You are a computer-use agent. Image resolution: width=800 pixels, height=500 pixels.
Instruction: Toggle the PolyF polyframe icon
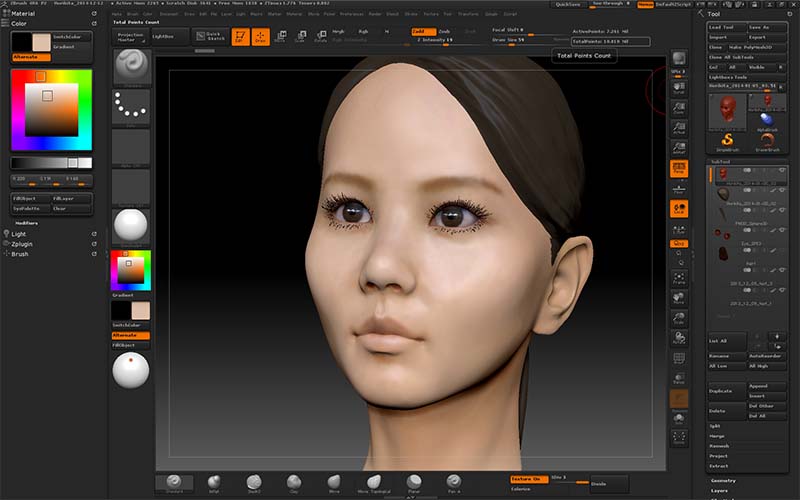[679, 359]
